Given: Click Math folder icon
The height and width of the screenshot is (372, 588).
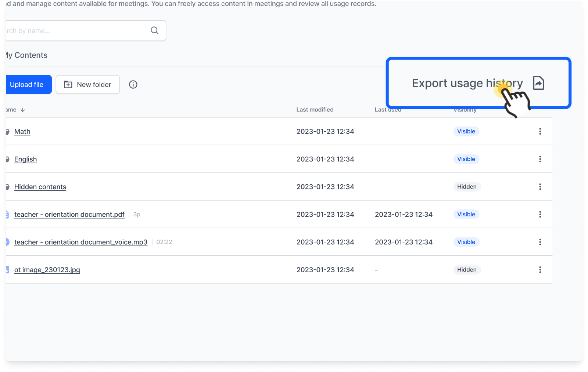Looking at the screenshot, I should coord(7,131).
